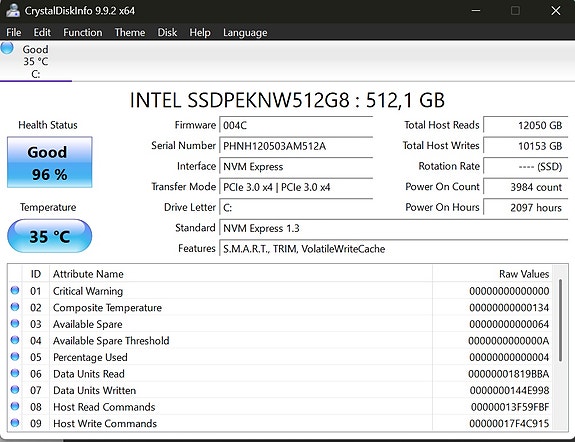The width and height of the screenshot is (575, 442).
Task: Select the Good 35 °C C: drive tab
Action: [x=36, y=61]
